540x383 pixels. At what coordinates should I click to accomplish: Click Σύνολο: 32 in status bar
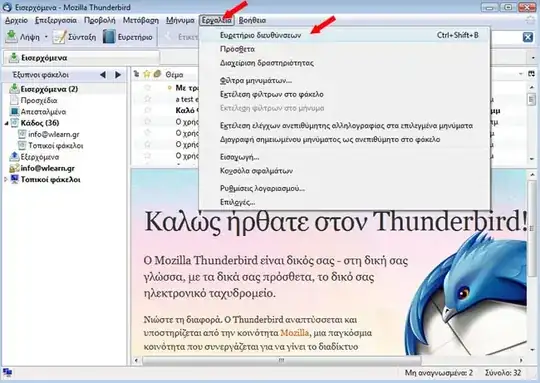[503, 373]
